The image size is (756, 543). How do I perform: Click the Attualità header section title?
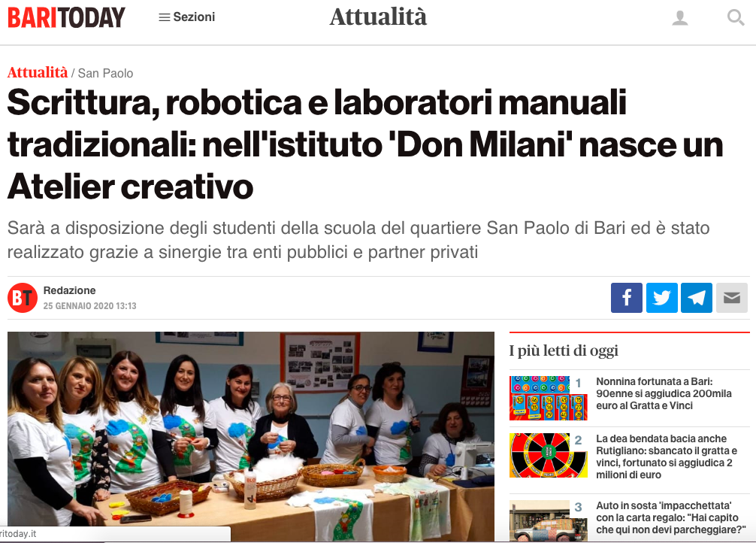pos(378,17)
